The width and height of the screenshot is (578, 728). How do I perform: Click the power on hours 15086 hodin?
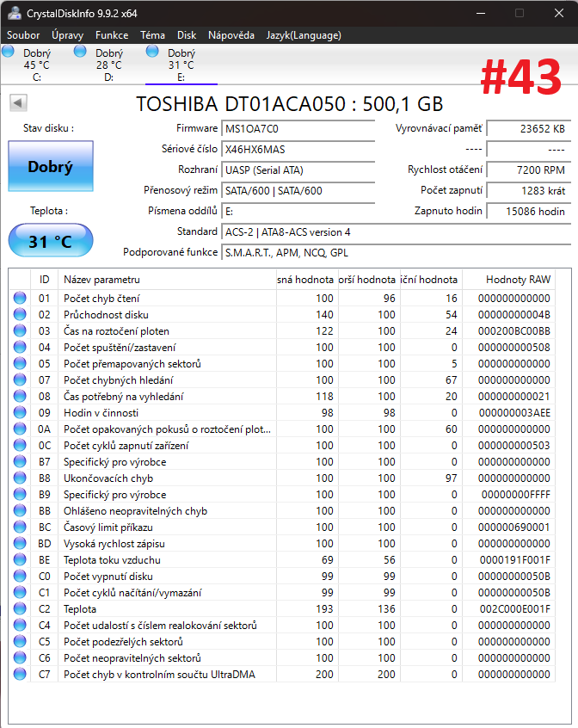coord(528,212)
